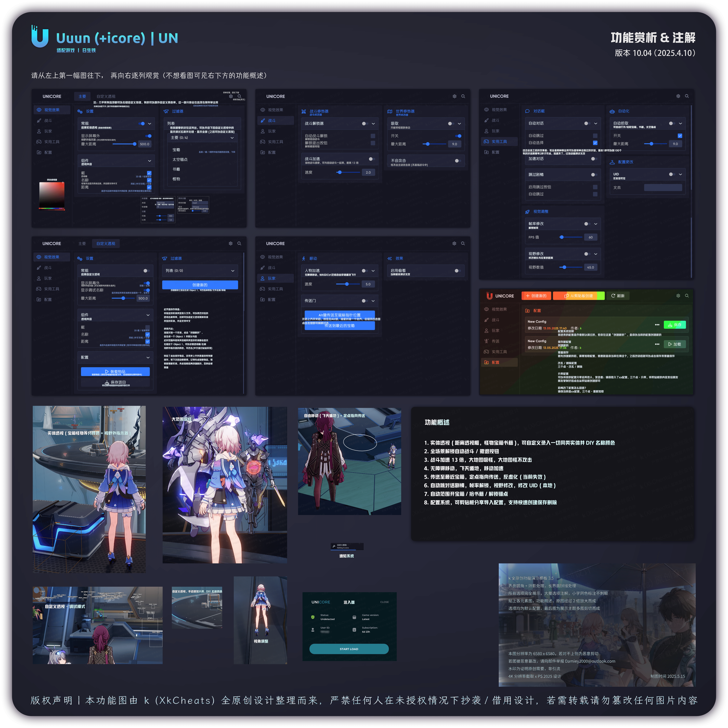The height and width of the screenshot is (728, 728).
Task: Click the 过滤器 funnel icon above the 列表 (0/0) dropdown
Action: [165, 258]
